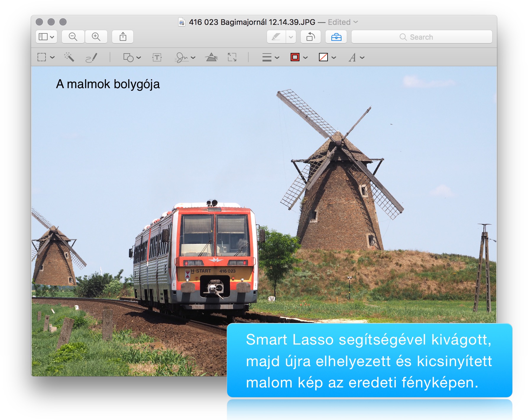Open the Share menu
The height and width of the screenshot is (420, 528).
coord(123,37)
